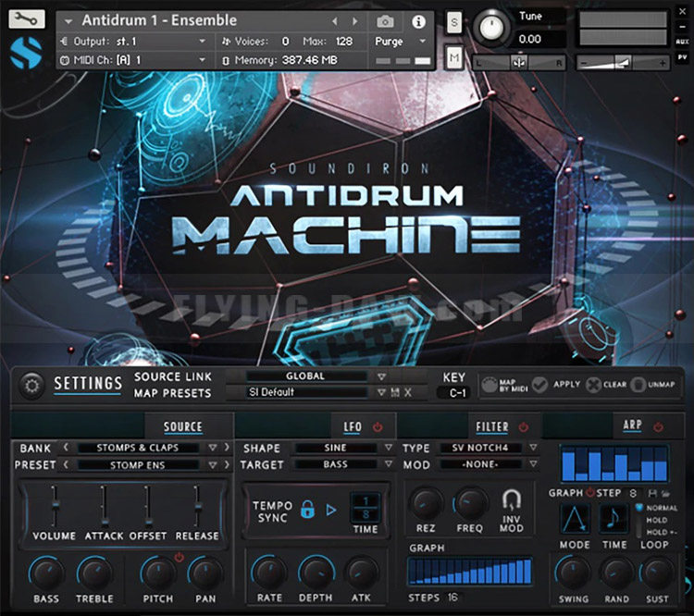Load arp graph folder icon
The width and height of the screenshot is (694, 616).
point(665,493)
